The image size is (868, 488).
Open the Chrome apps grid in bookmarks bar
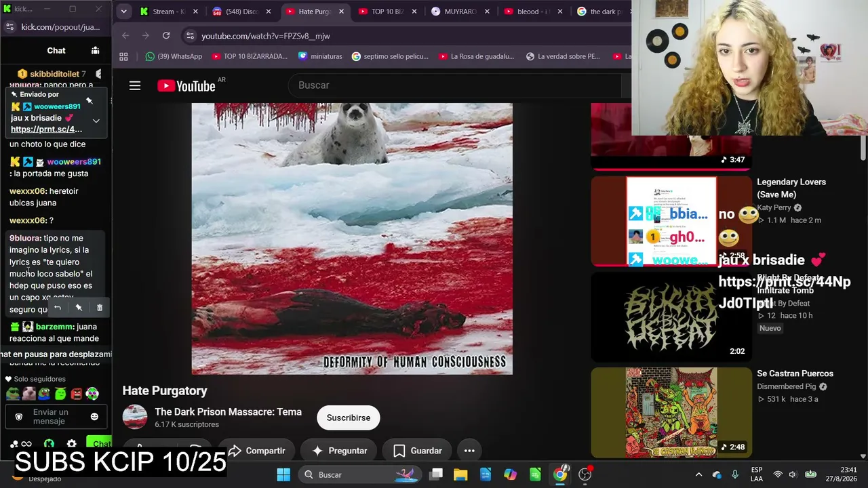click(123, 56)
